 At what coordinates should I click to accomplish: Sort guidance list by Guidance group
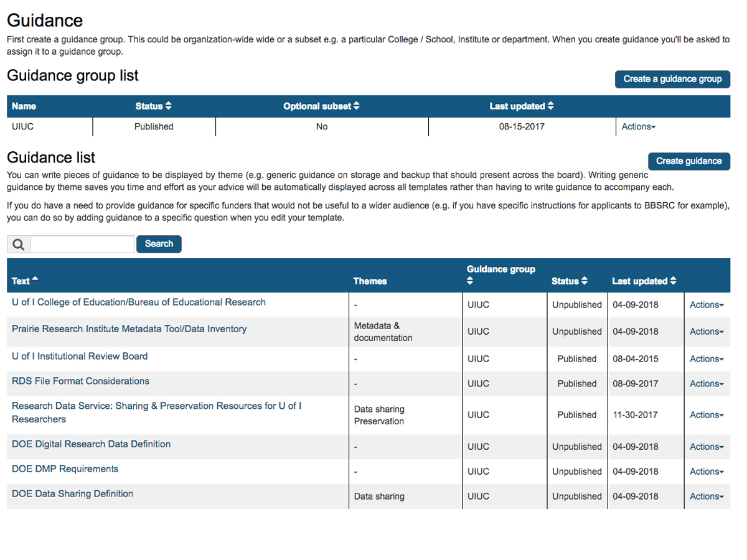(500, 274)
